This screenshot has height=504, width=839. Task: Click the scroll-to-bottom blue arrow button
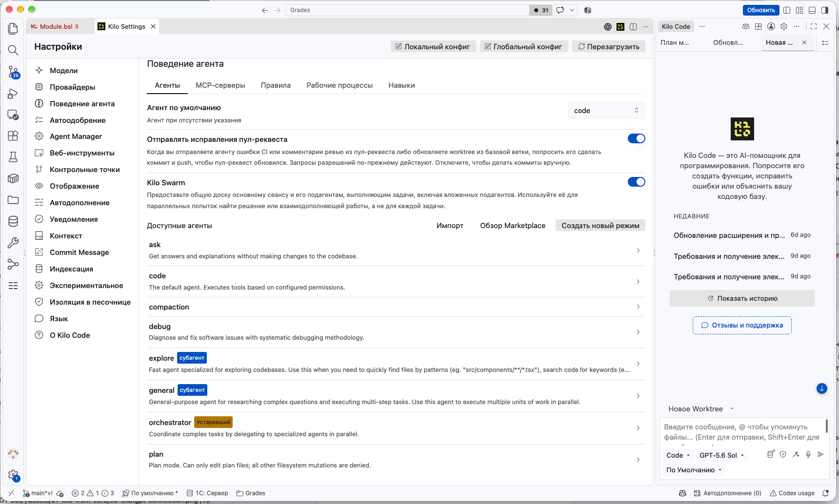click(822, 388)
